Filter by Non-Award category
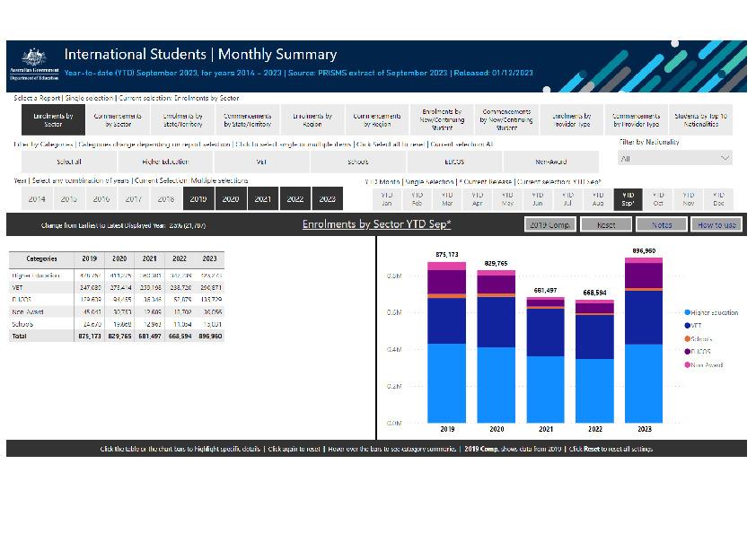 pos(550,162)
